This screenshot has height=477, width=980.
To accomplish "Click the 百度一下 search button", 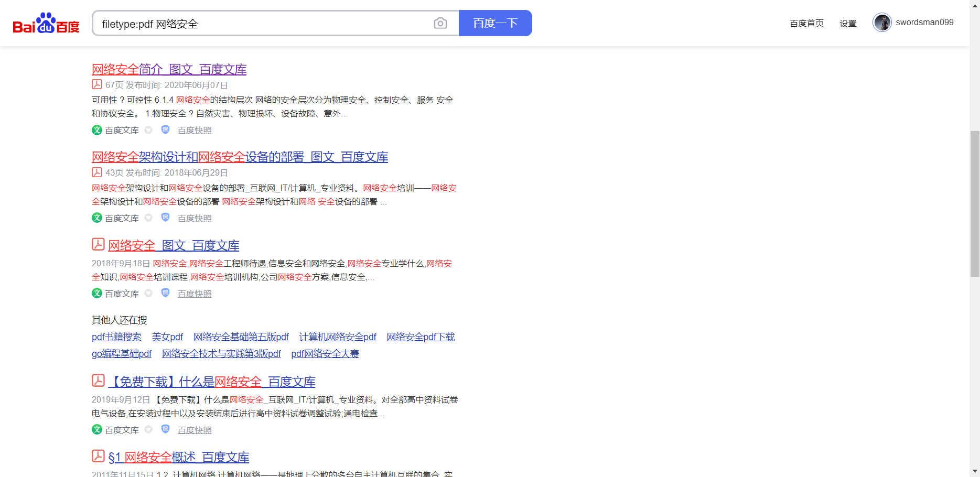I will click(496, 23).
